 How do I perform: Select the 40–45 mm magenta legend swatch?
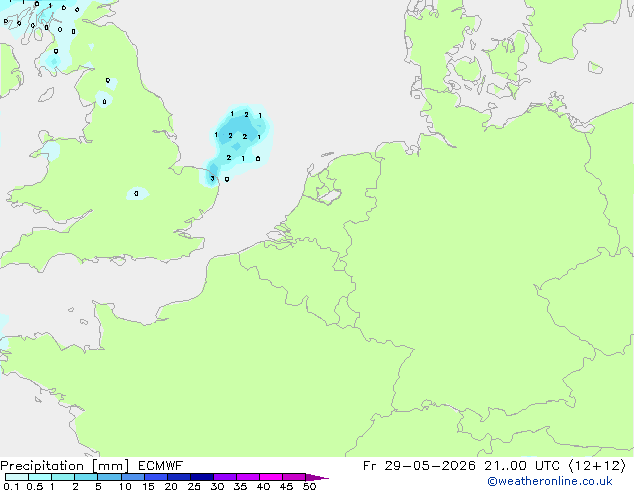(x=271, y=477)
